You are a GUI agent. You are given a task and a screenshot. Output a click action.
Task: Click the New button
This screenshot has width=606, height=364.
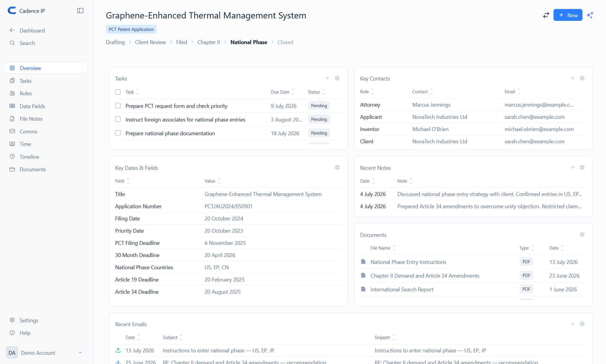tap(568, 15)
